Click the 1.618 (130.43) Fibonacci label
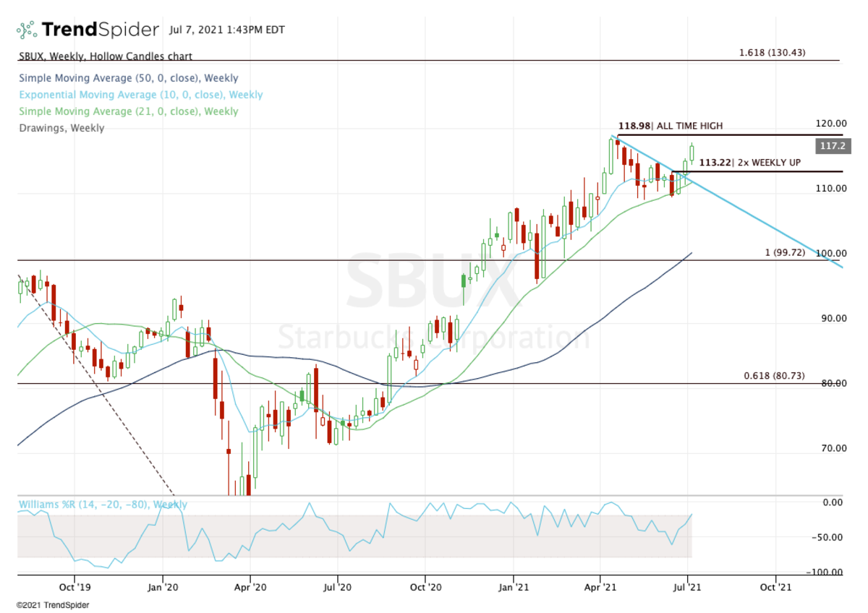Image resolution: width=868 pixels, height=613 pixels. click(x=772, y=53)
